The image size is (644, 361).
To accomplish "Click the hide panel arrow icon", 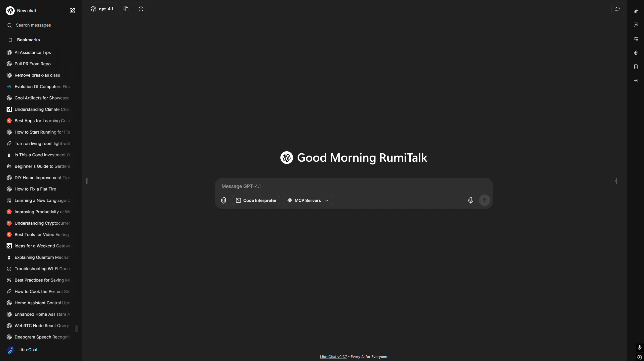I will click(636, 80).
